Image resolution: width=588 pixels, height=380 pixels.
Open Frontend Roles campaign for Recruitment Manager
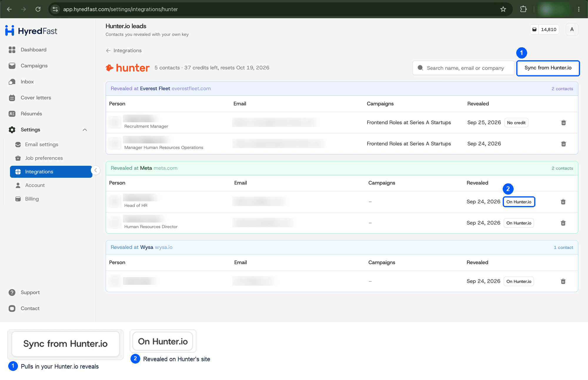pyautogui.click(x=409, y=123)
